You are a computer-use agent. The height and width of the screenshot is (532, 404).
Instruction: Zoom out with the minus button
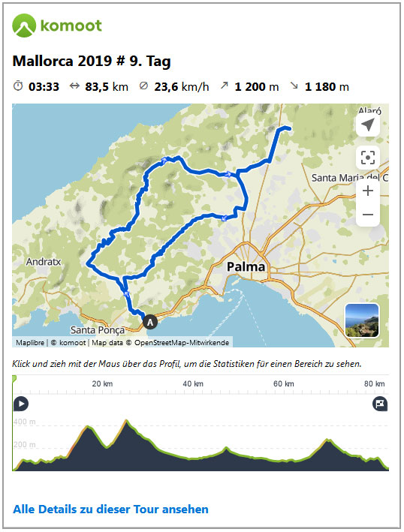point(368,215)
